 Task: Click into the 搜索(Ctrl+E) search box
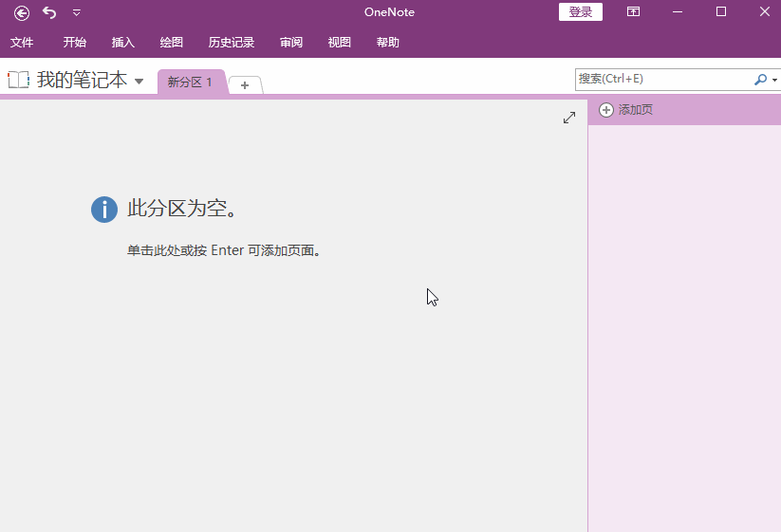click(664, 79)
